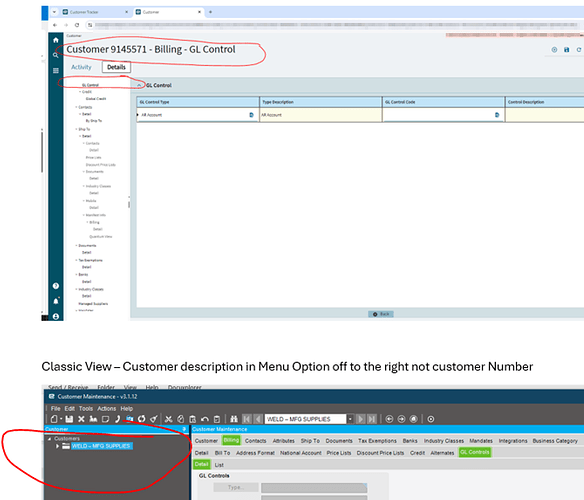Screen dimensions: 584x500
Task: Click the scissors cut icon in toolbar
Action: point(168,419)
